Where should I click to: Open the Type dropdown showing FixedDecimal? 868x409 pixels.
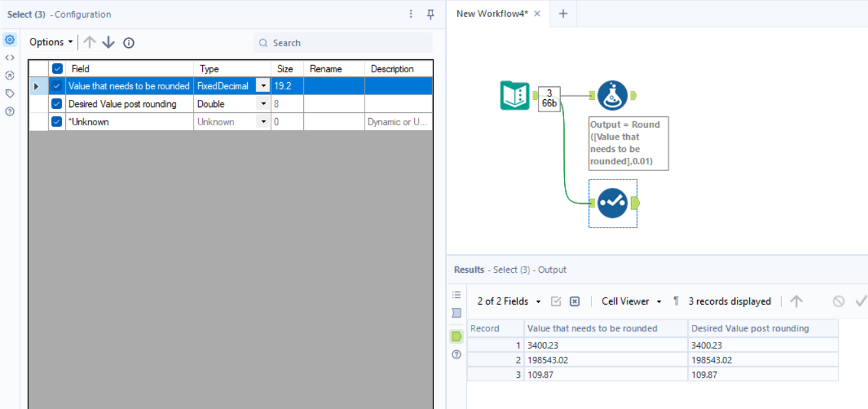(263, 85)
